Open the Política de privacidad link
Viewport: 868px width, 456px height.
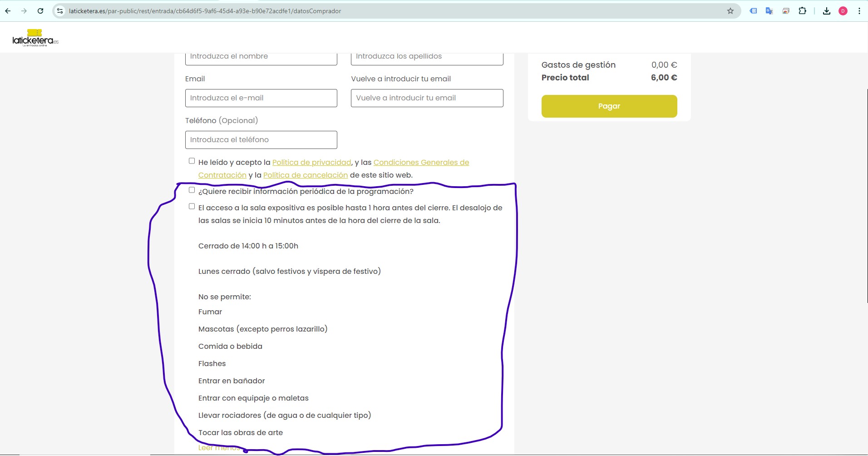tap(311, 162)
